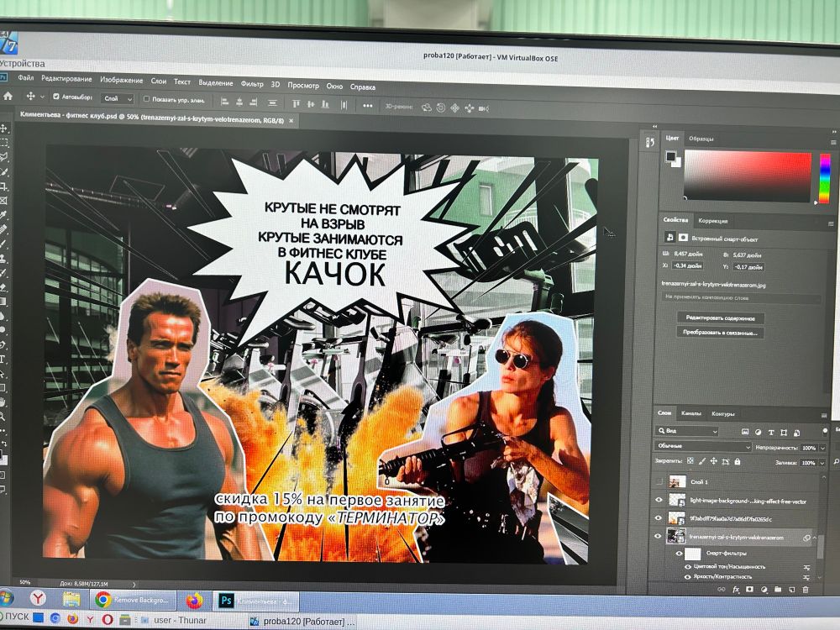
Task: Add a layer mask
Action: (x=749, y=590)
